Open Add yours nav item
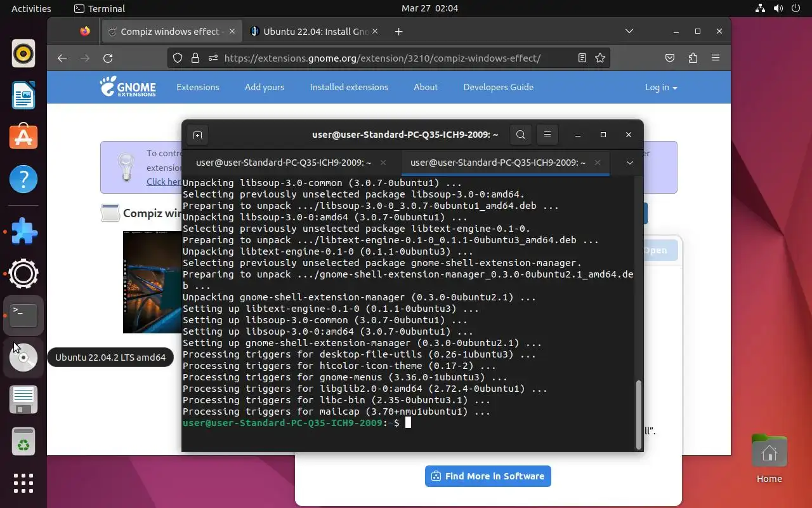The height and width of the screenshot is (508, 812). pyautogui.click(x=265, y=87)
